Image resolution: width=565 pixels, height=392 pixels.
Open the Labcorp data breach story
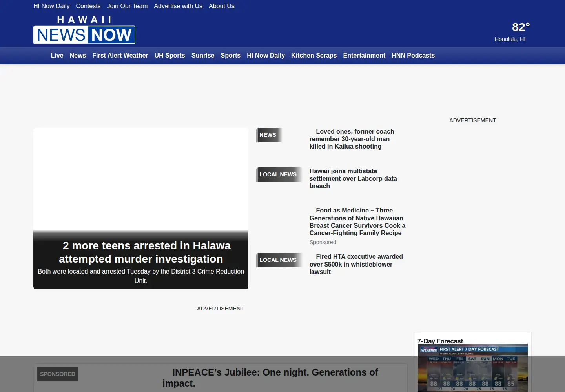tap(353, 178)
